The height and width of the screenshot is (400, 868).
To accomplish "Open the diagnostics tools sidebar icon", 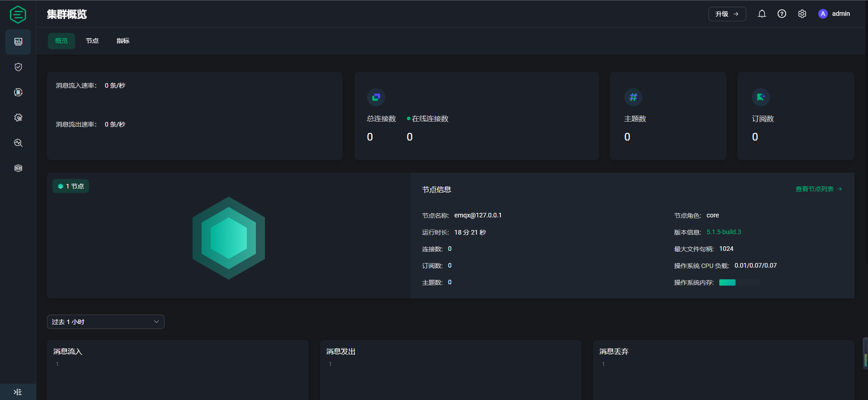I will point(18,143).
